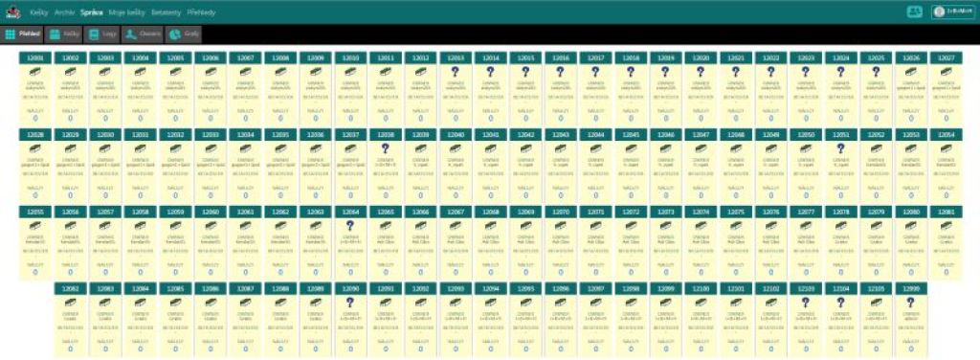Switch to the Kešky toolbar tab
980x360 pixels.
click(65, 34)
